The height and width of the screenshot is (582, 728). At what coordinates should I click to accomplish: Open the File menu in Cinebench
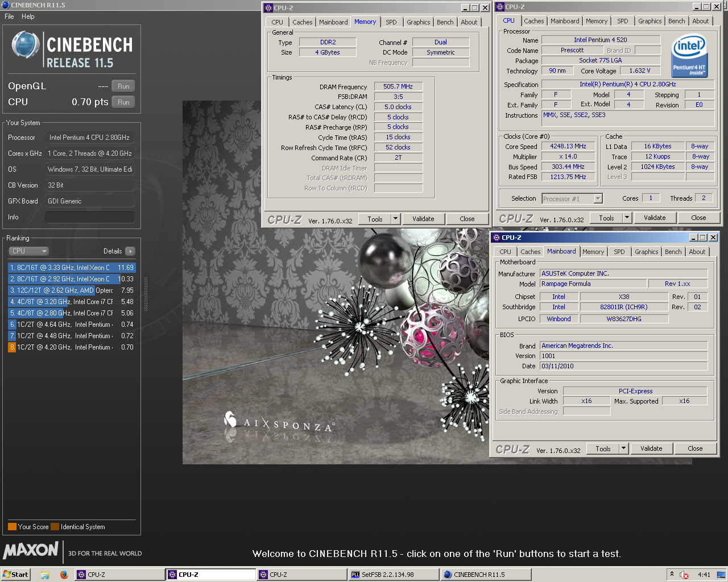(9, 16)
